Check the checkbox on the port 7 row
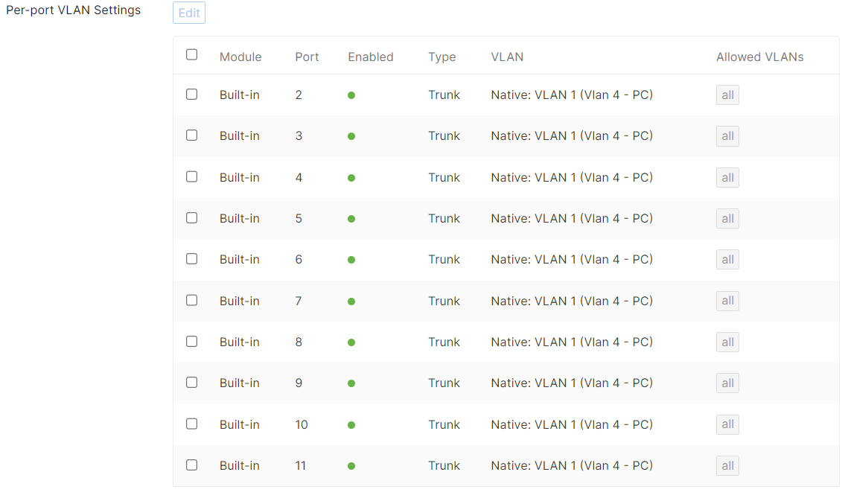The height and width of the screenshot is (504, 845). [191, 300]
